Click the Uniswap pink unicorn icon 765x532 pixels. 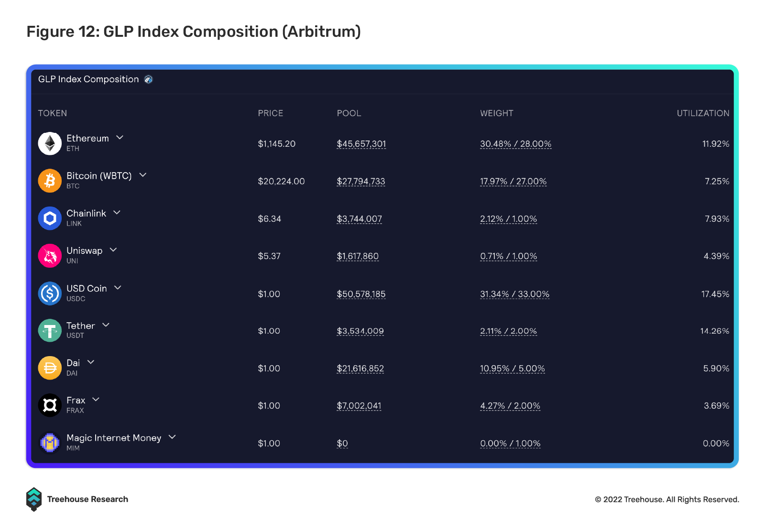point(50,256)
